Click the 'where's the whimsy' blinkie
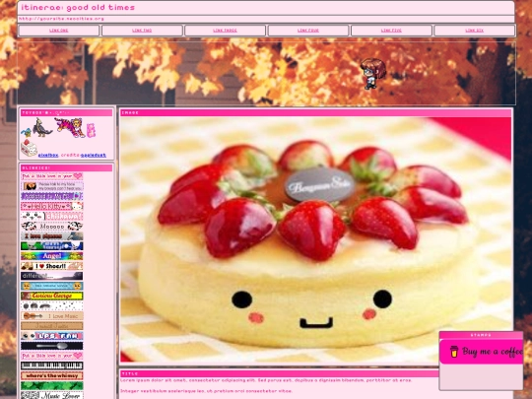This screenshot has height=399, width=532. 51,376
